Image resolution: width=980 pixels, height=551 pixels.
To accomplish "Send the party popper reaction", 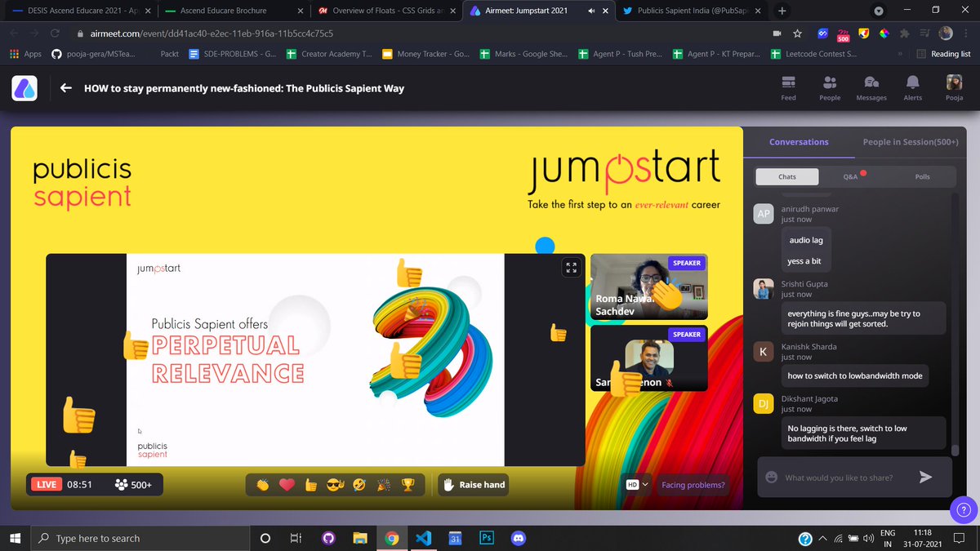I will point(383,485).
